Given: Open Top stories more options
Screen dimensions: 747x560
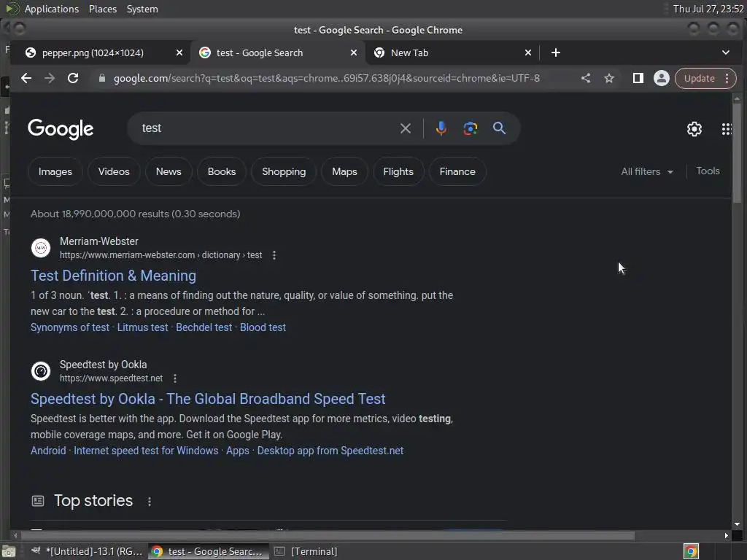Looking at the screenshot, I should 149,502.
